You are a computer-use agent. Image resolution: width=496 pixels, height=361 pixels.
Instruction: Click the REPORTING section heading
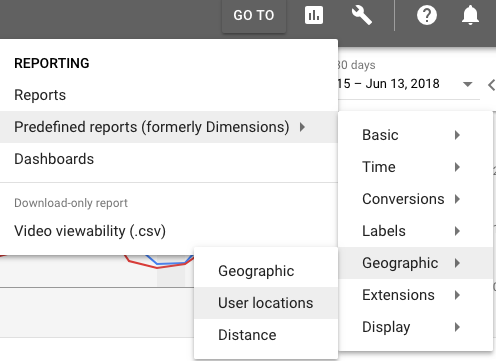52,63
